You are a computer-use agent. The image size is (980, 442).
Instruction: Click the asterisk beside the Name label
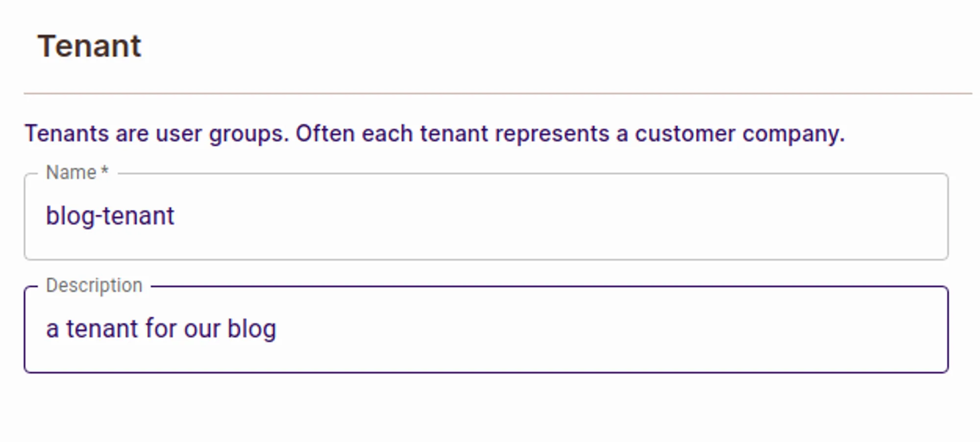pos(104,172)
